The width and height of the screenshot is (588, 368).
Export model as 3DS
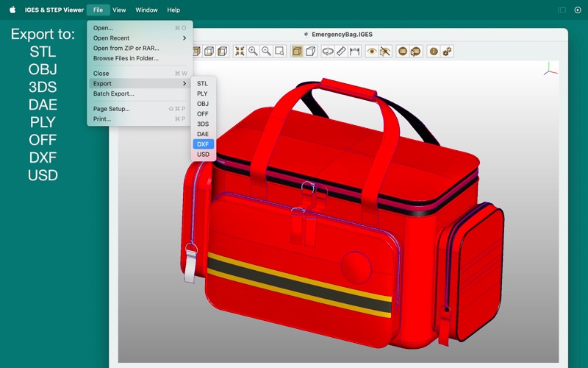click(x=204, y=124)
